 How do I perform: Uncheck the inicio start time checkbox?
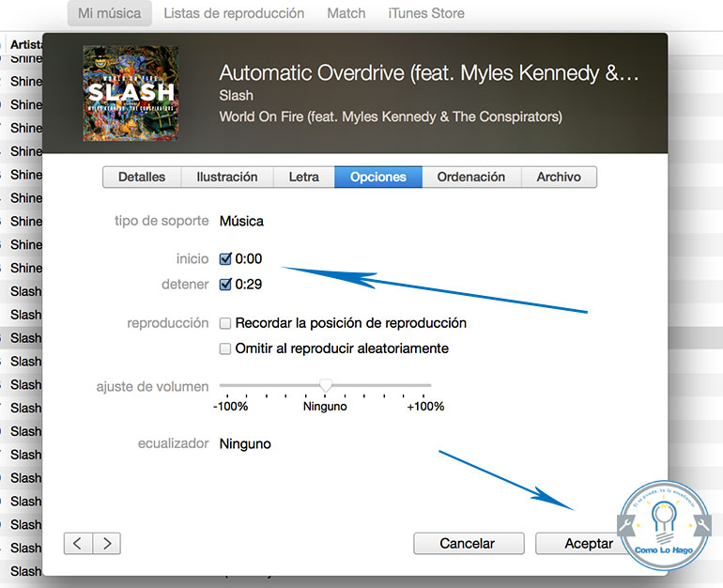[x=225, y=258]
